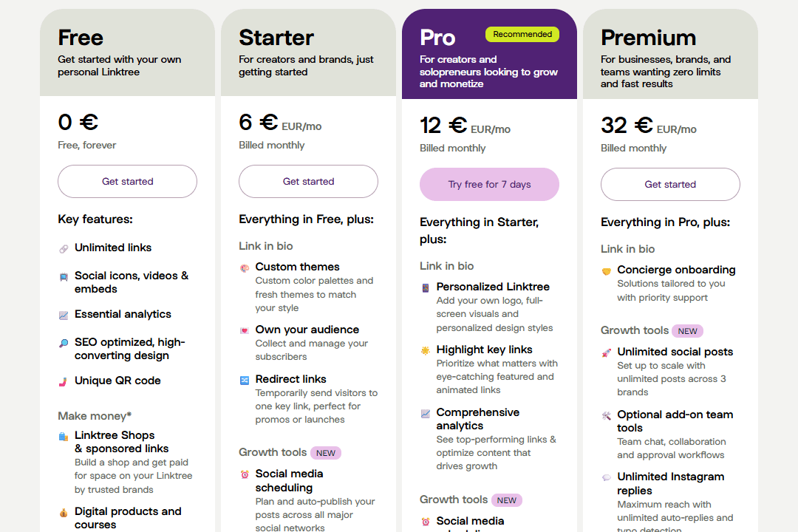Click the heart envelope icon next to Own your audience

(x=244, y=330)
